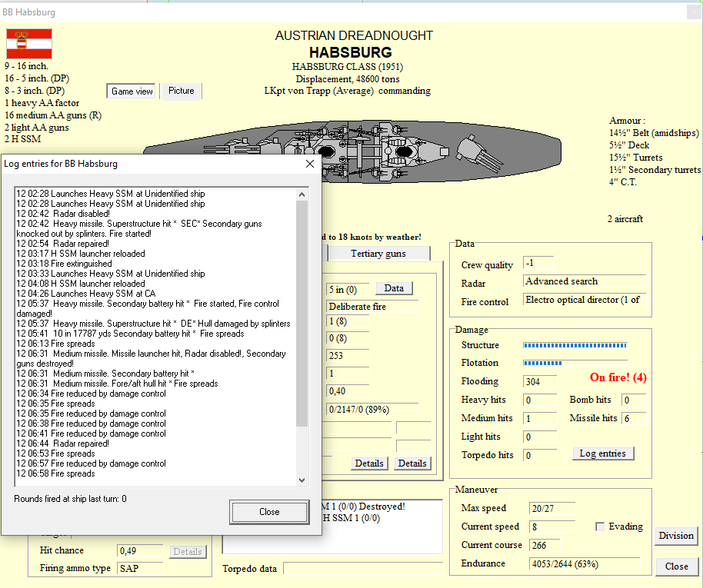Click the Medium hits value field
The width and height of the screenshot is (703, 588).
pos(540,419)
